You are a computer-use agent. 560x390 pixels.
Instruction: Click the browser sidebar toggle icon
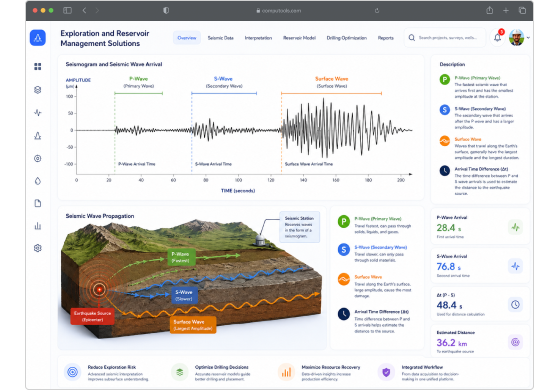click(68, 10)
